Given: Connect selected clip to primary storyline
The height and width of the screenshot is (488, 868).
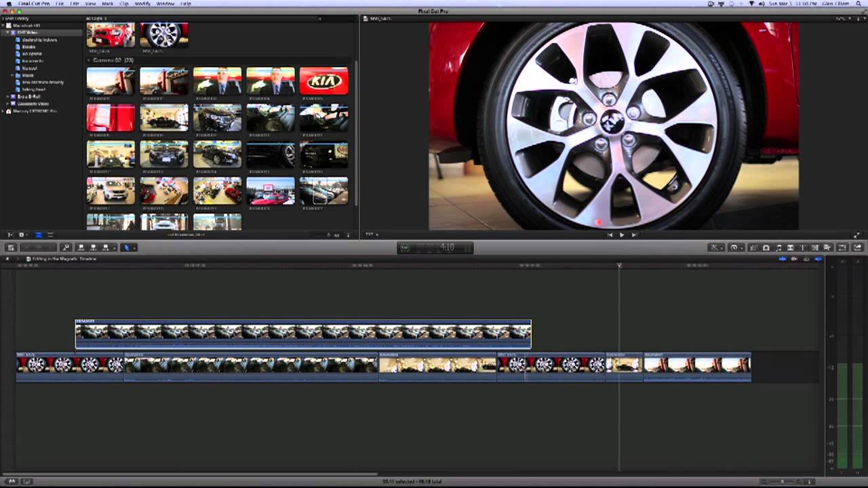Looking at the screenshot, I should [x=81, y=247].
